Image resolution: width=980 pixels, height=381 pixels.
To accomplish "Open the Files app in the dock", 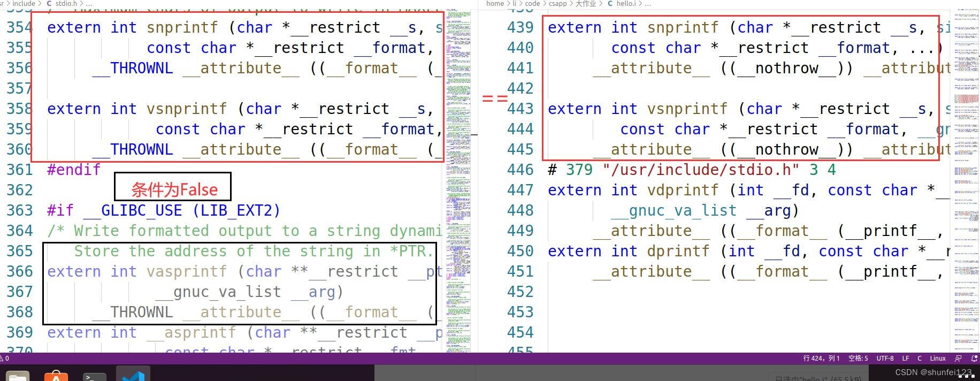I will [x=18, y=375].
